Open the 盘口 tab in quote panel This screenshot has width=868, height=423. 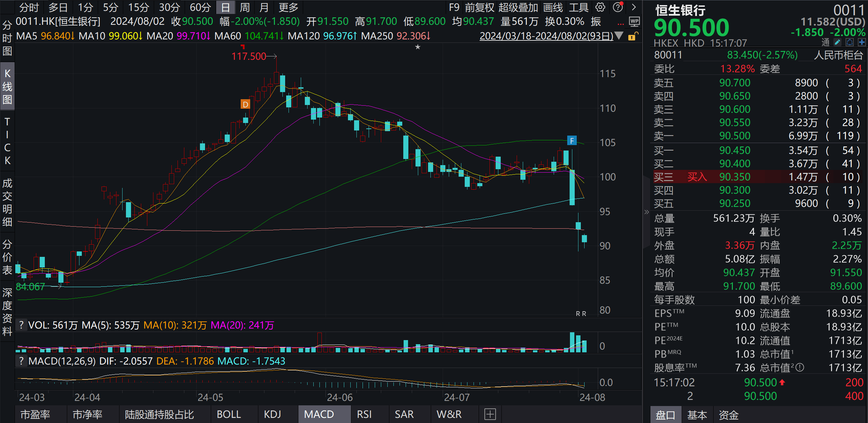665,415
